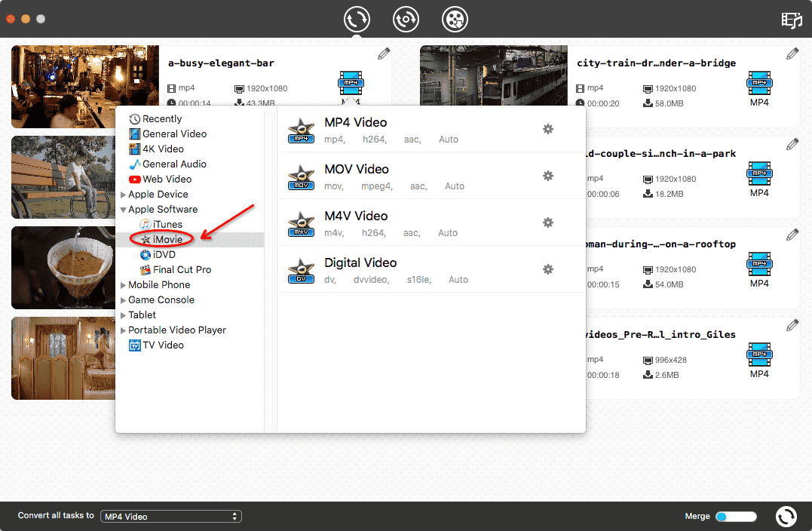Select TV Video category
Image resolution: width=812 pixels, height=531 pixels.
click(x=156, y=345)
